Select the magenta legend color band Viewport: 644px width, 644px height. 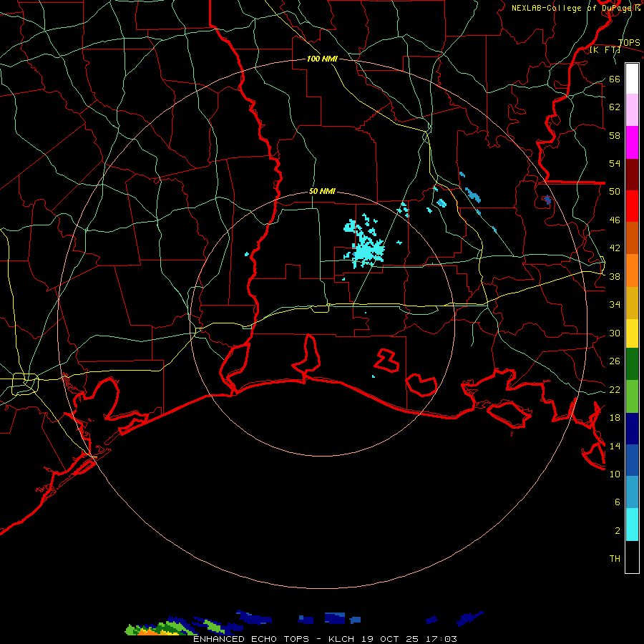coord(632,142)
